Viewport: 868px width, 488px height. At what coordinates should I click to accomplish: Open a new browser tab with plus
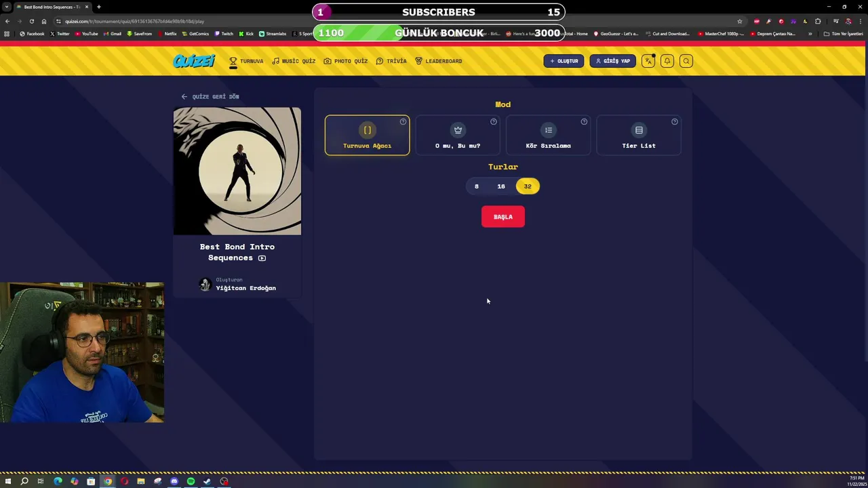[99, 7]
